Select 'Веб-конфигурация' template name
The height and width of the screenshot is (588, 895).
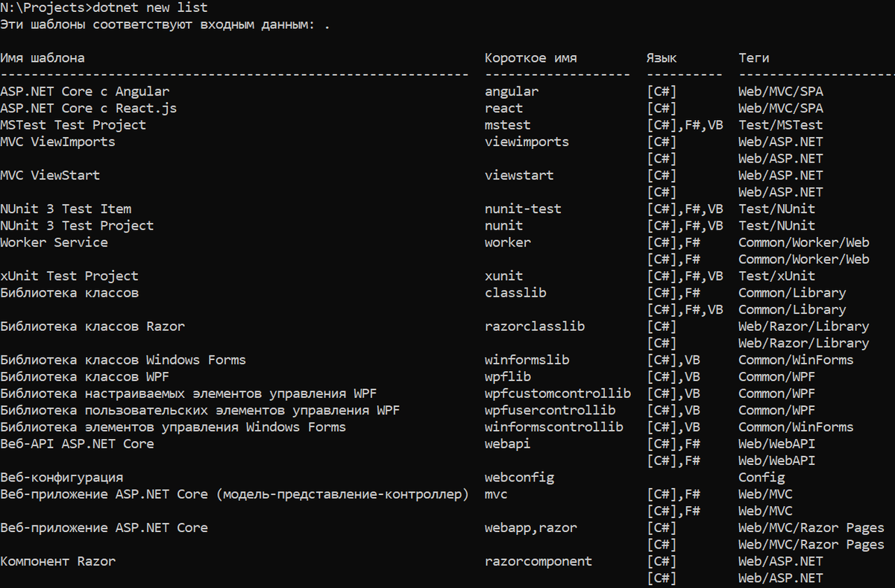pos(62,477)
